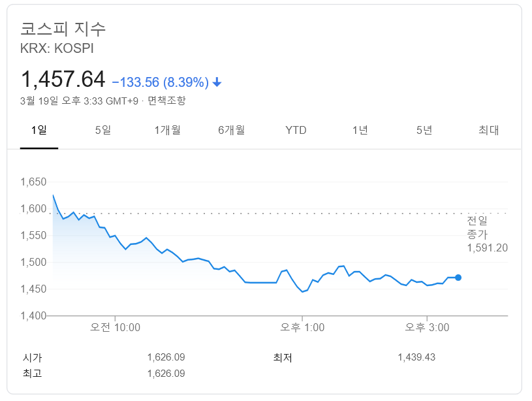The image size is (532, 401).
Task: Click the 코스피 지수 title
Action: [x=63, y=29]
